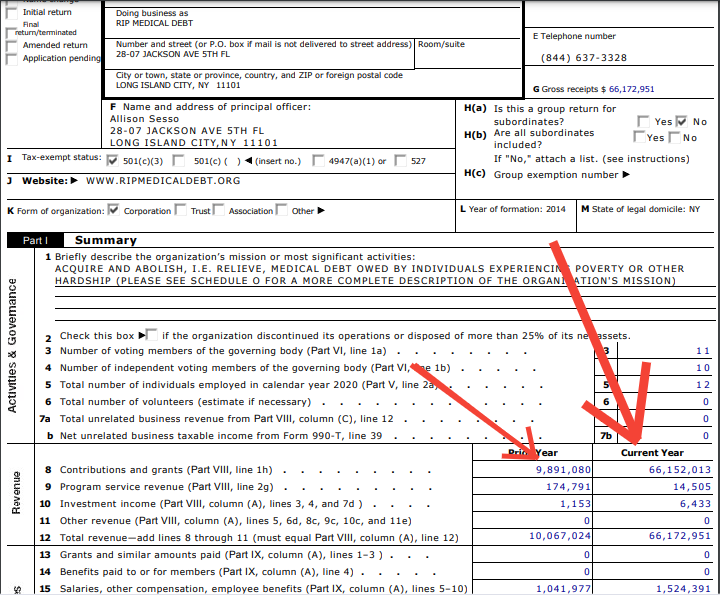Image resolution: width=720 pixels, height=595 pixels.
Task: Check the 501(c) ( ) insert no. box
Action: click(179, 160)
